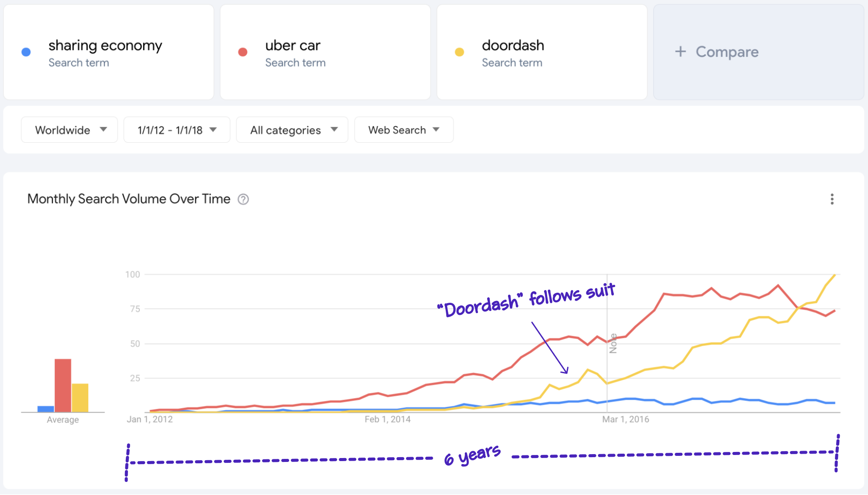Click the blue average bar for sharing economy
This screenshot has width=868, height=495.
46,409
